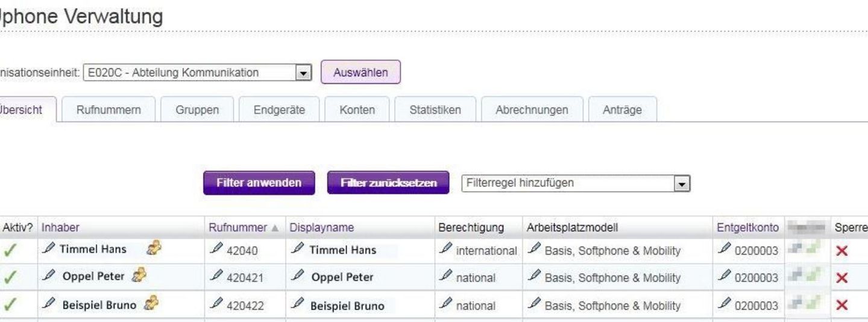
Task: Open the Gruppen tab
Action: [197, 110]
